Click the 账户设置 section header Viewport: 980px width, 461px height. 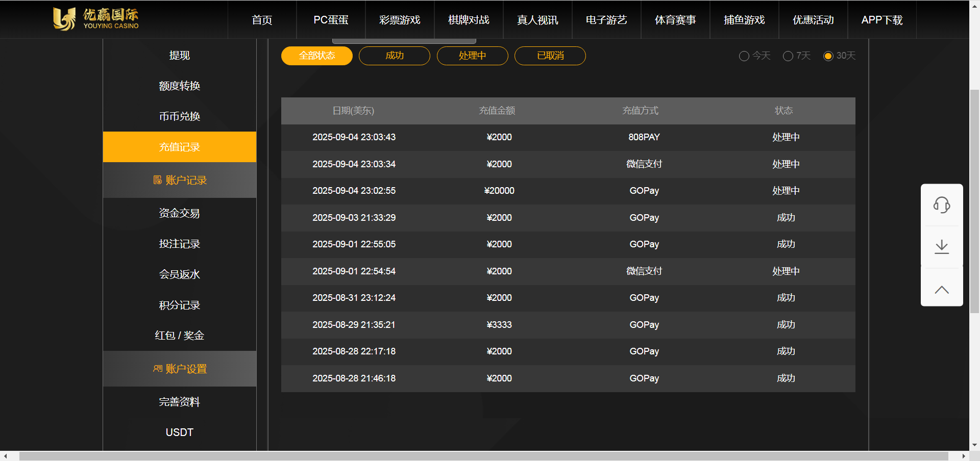(x=180, y=369)
